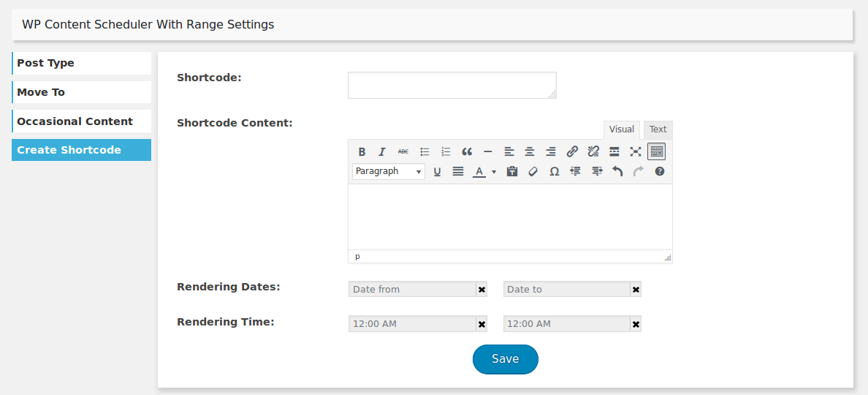Justify the text alignment
Viewport: 868px width, 395px height.
[458, 172]
